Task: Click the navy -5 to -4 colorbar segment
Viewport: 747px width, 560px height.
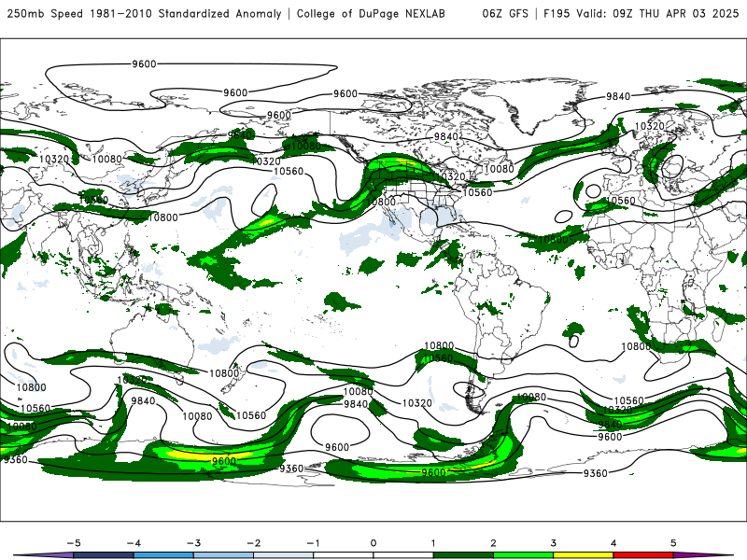Action: 104,555
